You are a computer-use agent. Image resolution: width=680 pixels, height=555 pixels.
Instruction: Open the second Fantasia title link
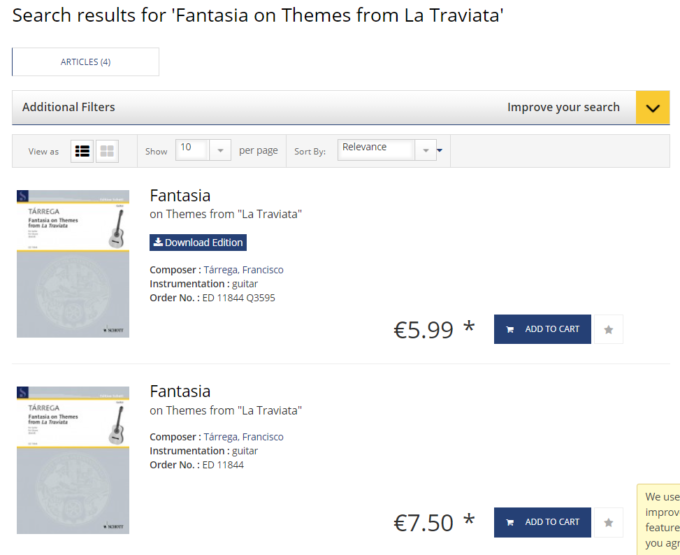180,391
